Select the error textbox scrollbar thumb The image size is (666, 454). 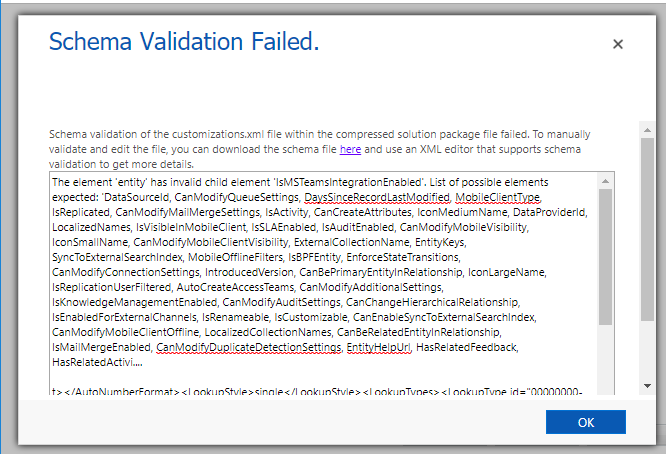point(606,257)
